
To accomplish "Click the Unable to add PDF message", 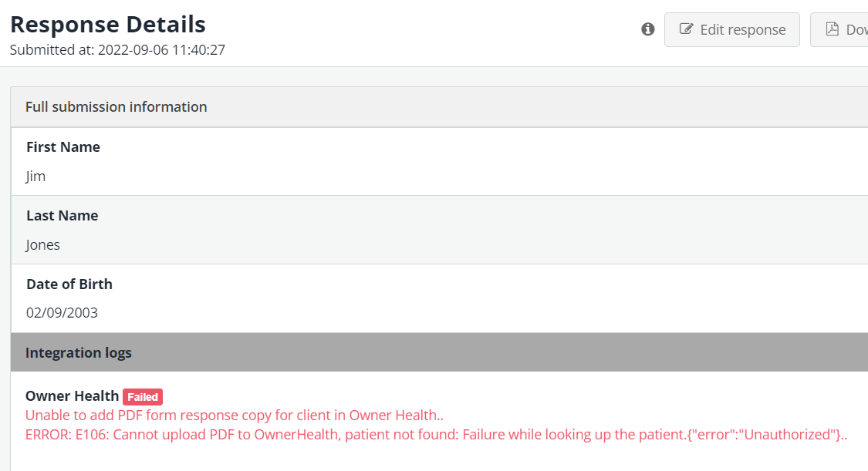I will pos(234,415).
